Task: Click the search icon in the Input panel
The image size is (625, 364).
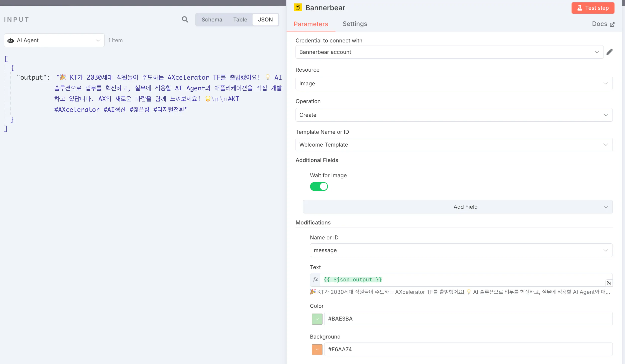Action: tap(185, 19)
